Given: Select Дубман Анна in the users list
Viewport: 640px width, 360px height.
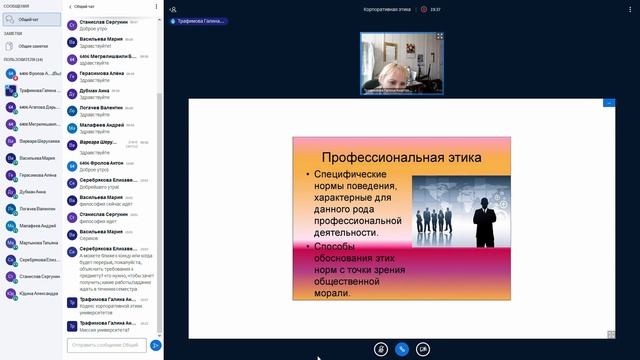Looking at the screenshot, I should (x=33, y=192).
